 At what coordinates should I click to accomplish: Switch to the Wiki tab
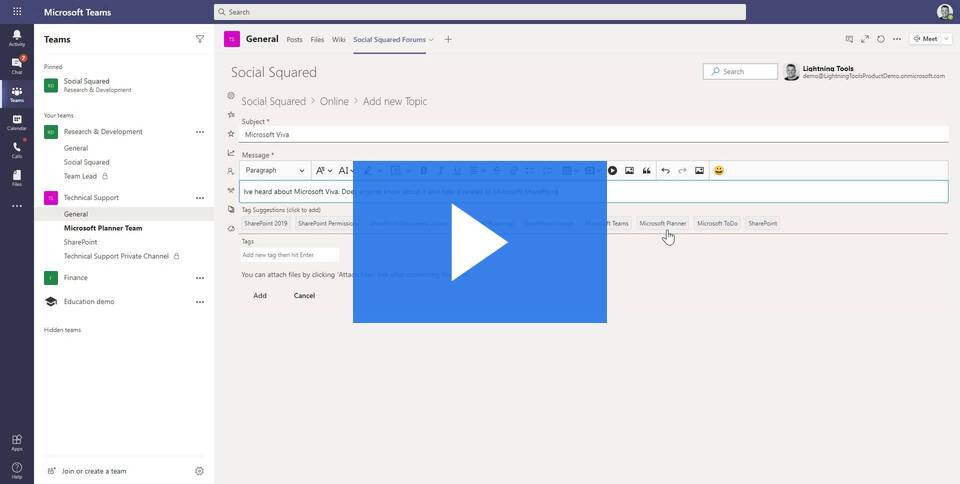[x=339, y=39]
